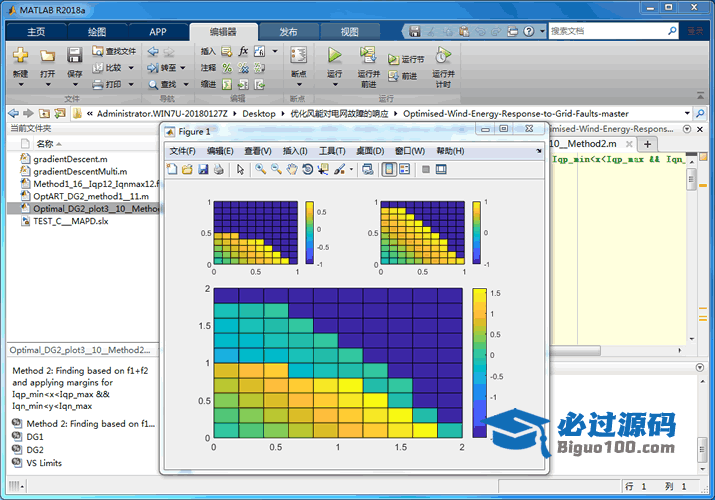Click the Rotate 3D tool in Figure toolbar
The width and height of the screenshot is (715, 500).
click(307, 169)
